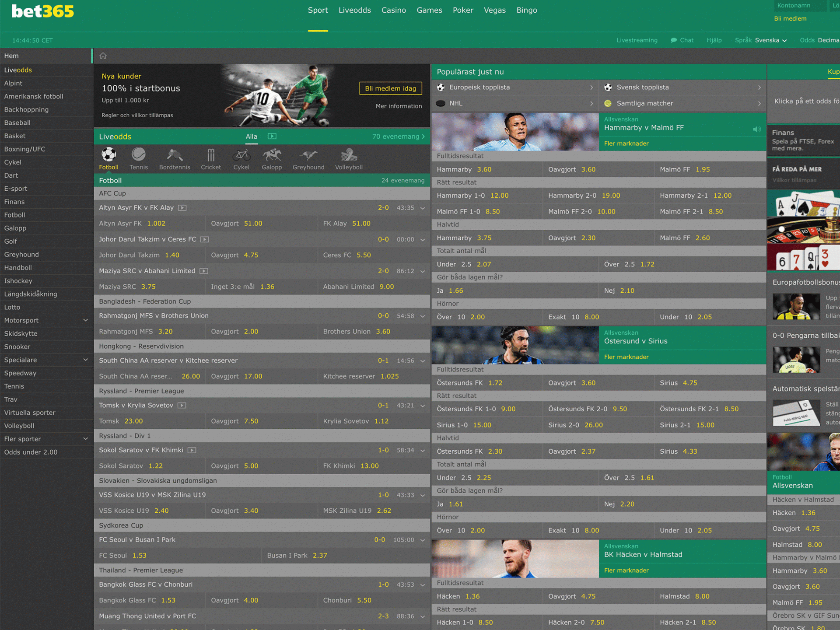This screenshot has height=630, width=840.
Task: Switch to the Alla filter in Liveodds
Action: pyautogui.click(x=251, y=136)
